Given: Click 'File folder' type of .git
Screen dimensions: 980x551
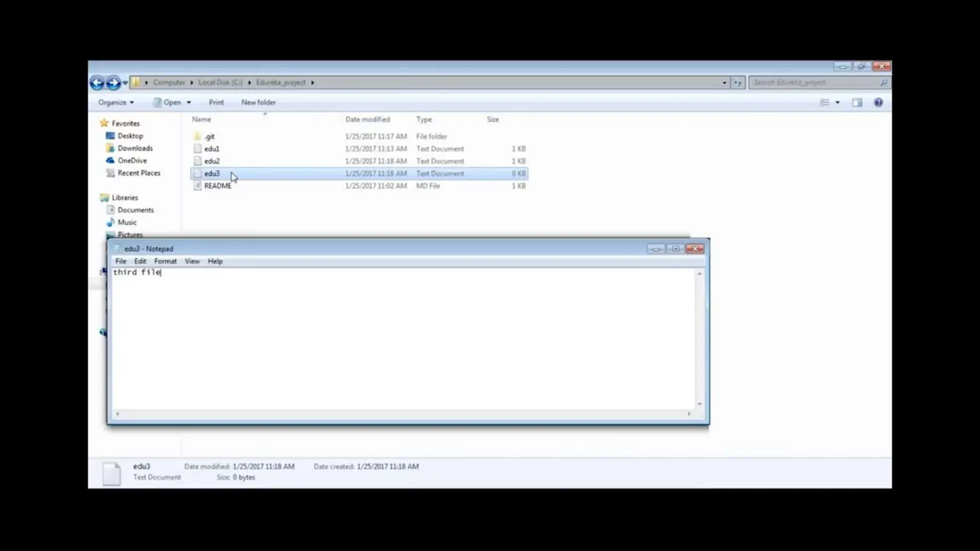Looking at the screenshot, I should (x=431, y=137).
